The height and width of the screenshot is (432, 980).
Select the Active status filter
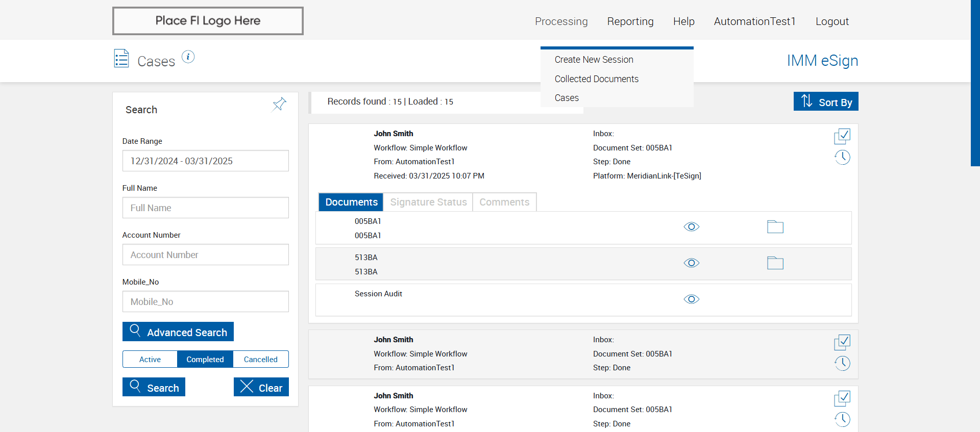pyautogui.click(x=150, y=360)
